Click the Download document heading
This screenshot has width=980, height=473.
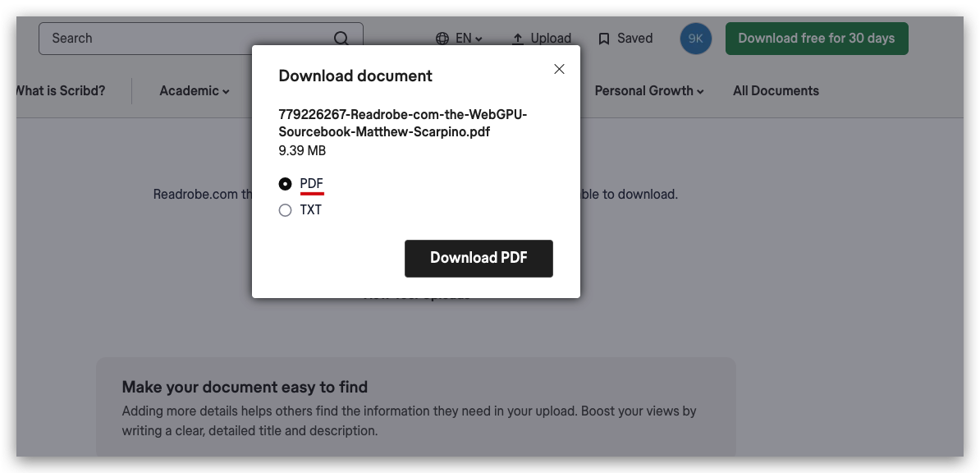pos(355,76)
